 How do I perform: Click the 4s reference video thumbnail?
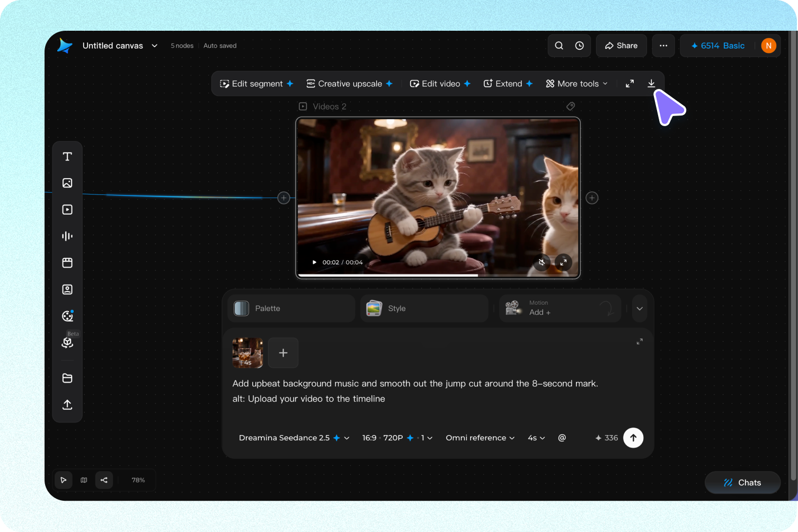[247, 353]
